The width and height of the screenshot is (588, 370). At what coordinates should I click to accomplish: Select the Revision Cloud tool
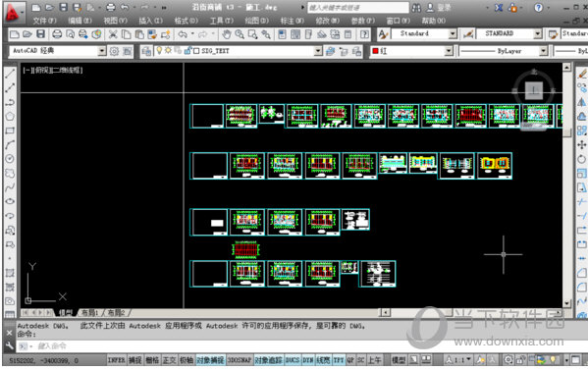coord(10,173)
